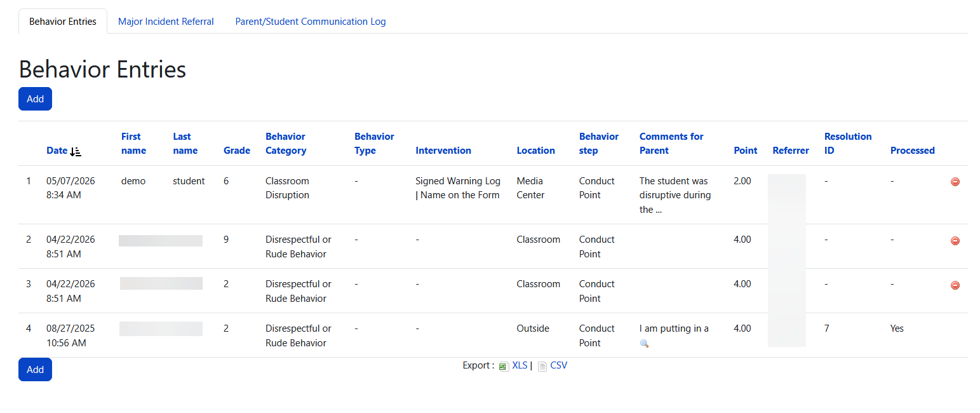Sort table by Date column
Image resolution: width=980 pixels, height=413 pixels.
click(x=57, y=151)
